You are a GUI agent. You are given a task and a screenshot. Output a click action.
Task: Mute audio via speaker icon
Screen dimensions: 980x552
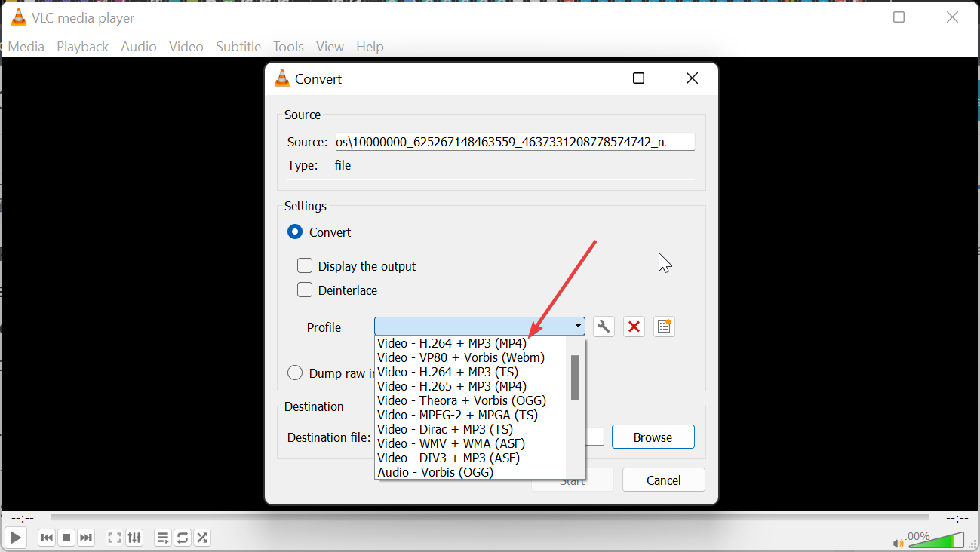click(898, 542)
